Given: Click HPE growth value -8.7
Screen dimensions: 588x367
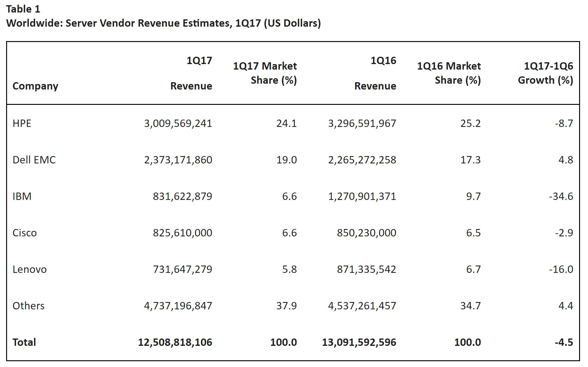Looking at the screenshot, I should coord(564,123).
